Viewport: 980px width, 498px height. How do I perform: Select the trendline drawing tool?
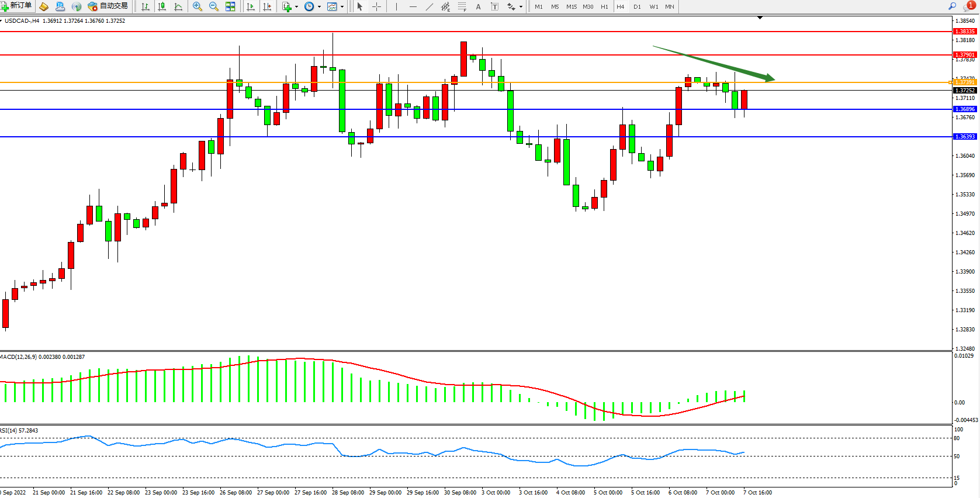(x=430, y=6)
